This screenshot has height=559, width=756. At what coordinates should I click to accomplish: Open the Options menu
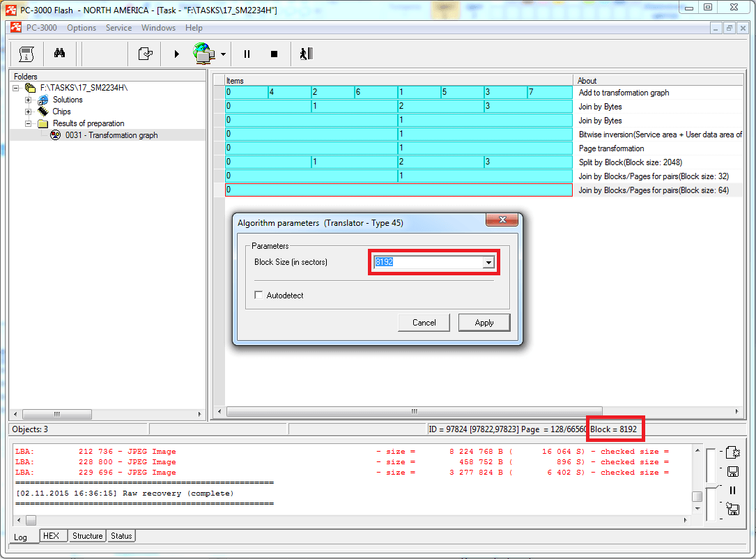pyautogui.click(x=82, y=27)
